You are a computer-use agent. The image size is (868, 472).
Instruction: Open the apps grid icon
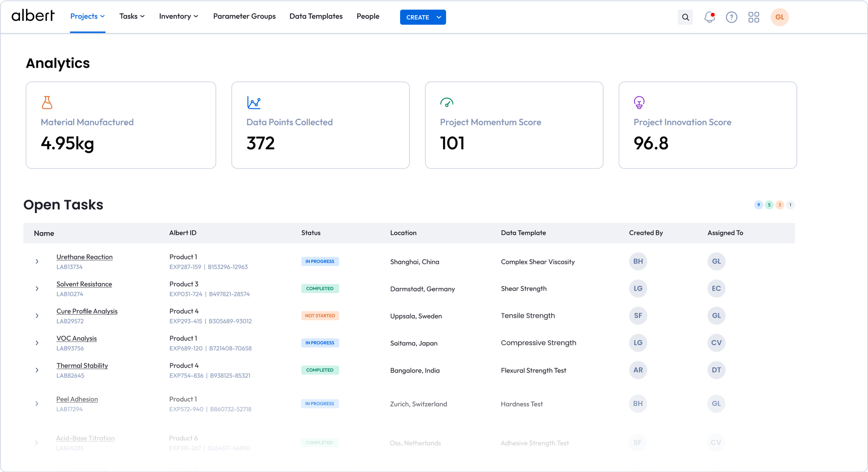coord(753,17)
